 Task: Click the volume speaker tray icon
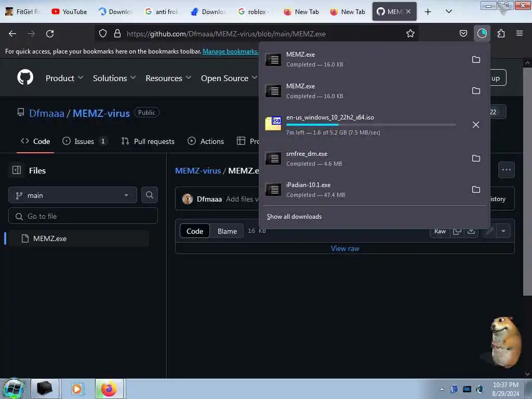coord(480,389)
